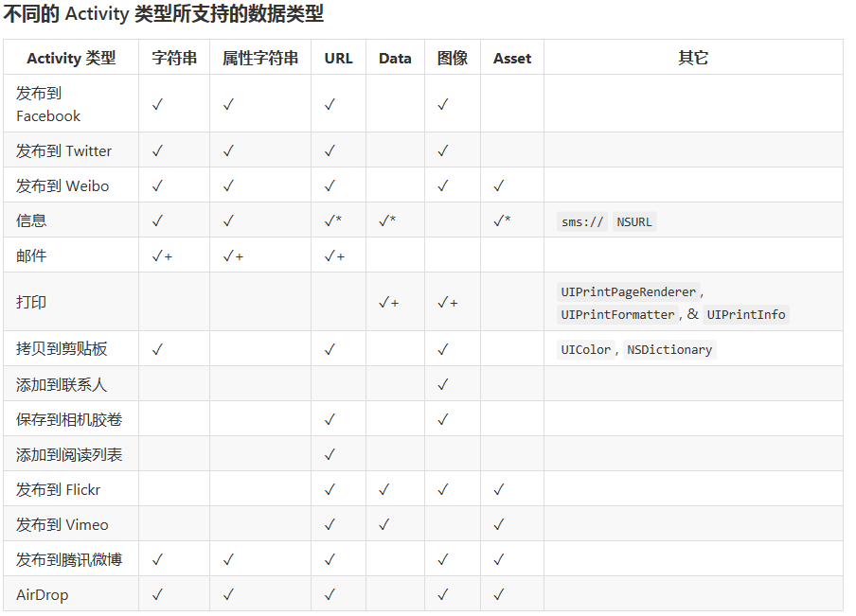This screenshot has width=856, height=616.
Task: Click the Asset column header
Action: tap(512, 59)
